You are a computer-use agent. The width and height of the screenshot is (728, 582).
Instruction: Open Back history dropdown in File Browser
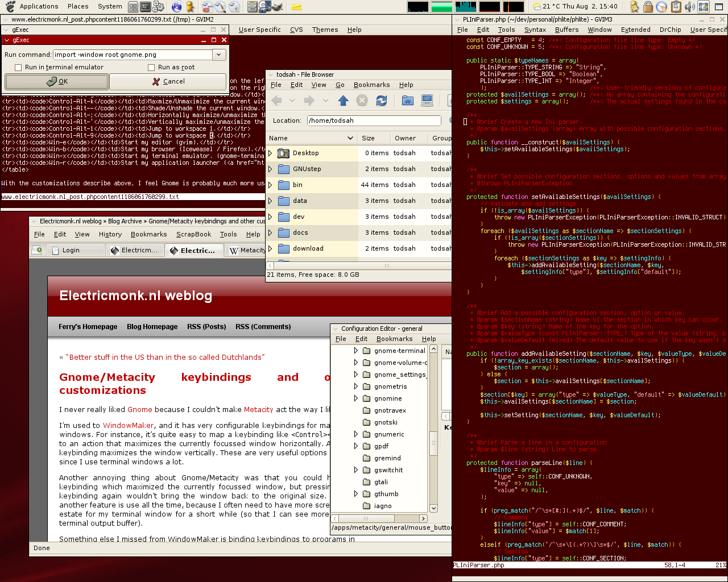tap(292, 101)
